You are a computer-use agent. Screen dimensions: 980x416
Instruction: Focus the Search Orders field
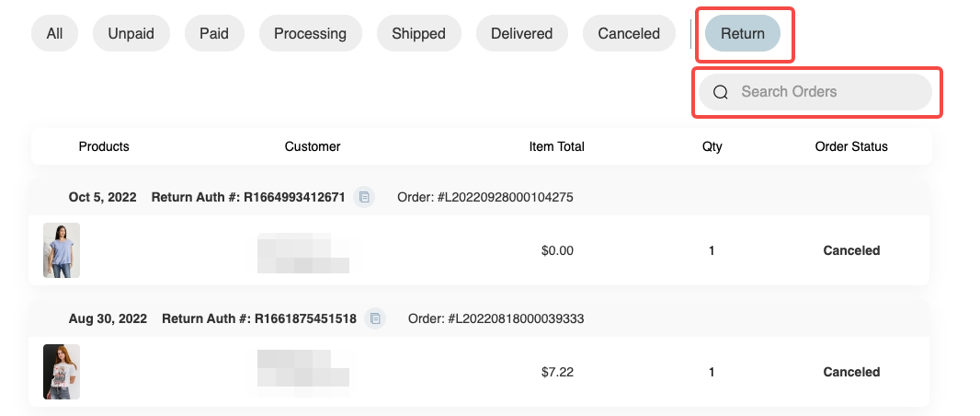coord(827,92)
